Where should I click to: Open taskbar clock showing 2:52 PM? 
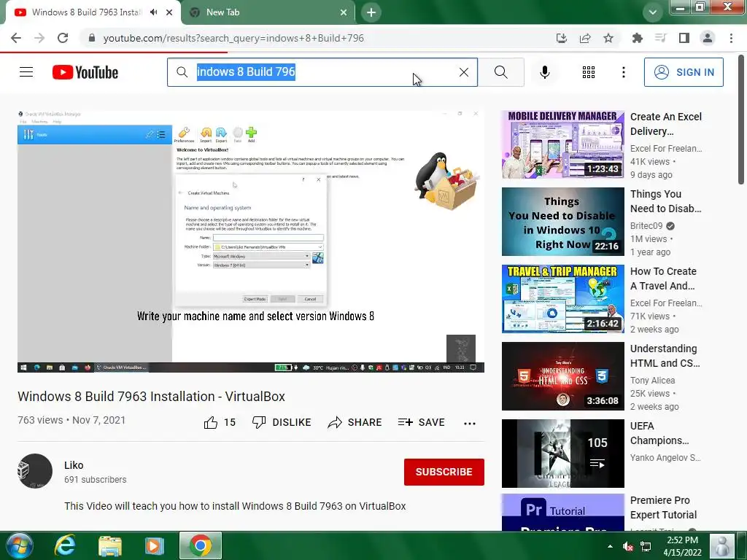(682, 546)
